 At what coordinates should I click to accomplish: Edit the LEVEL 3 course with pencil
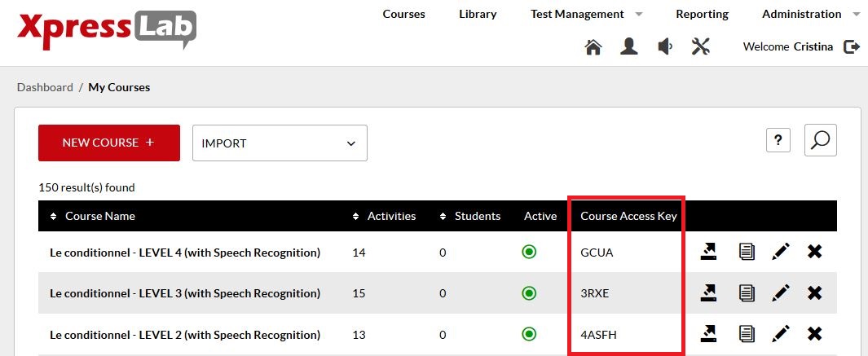[x=781, y=293]
